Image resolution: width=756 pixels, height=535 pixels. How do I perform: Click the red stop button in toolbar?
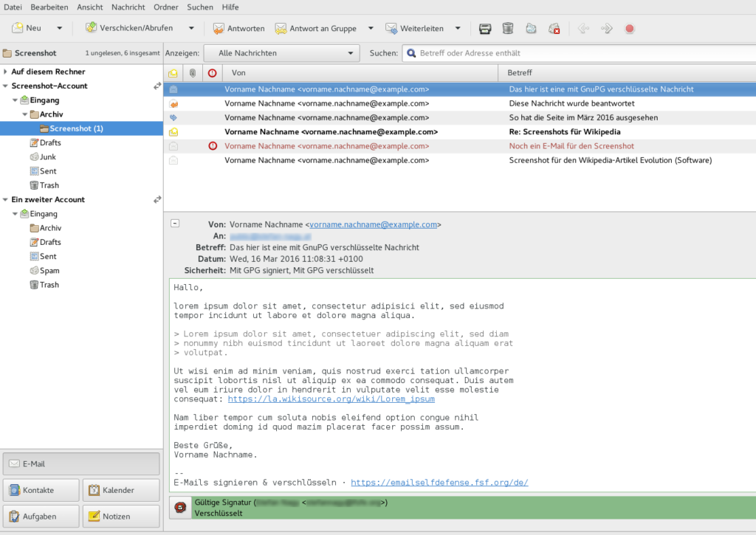point(630,29)
